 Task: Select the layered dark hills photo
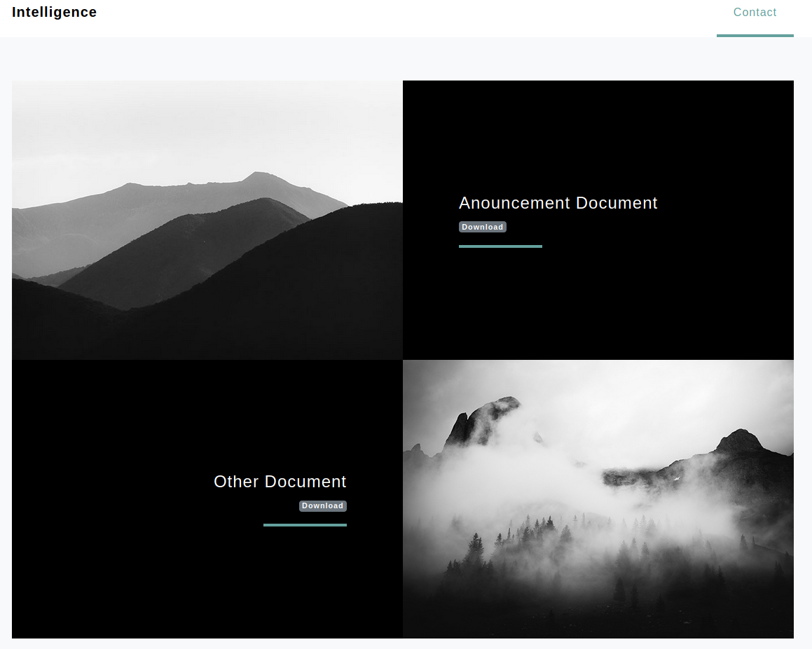(207, 220)
